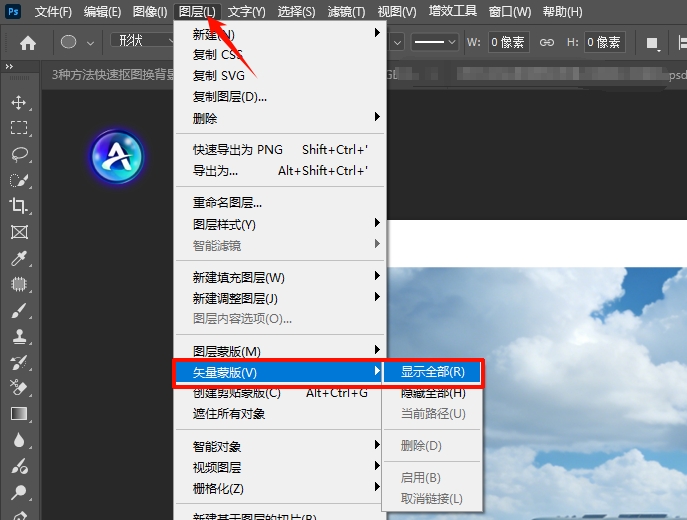Choose 显示全部(R) in the submenu
Viewport: 687px width, 520px height.
pos(432,372)
